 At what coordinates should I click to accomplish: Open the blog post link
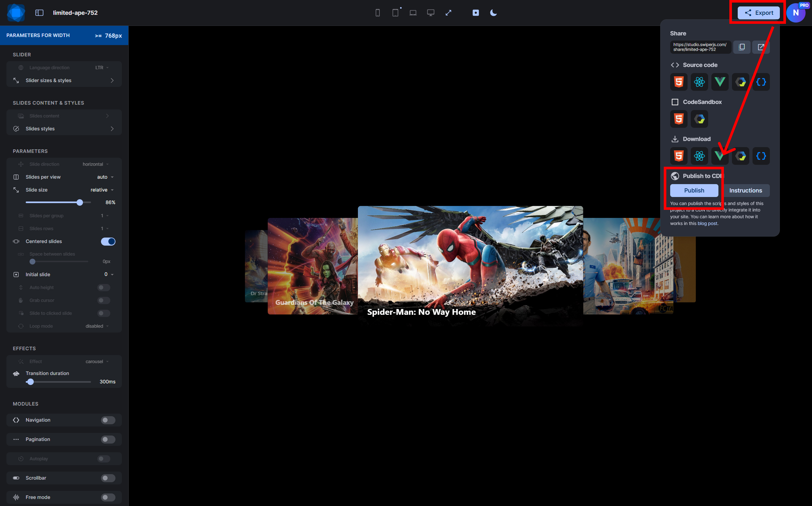(707, 224)
